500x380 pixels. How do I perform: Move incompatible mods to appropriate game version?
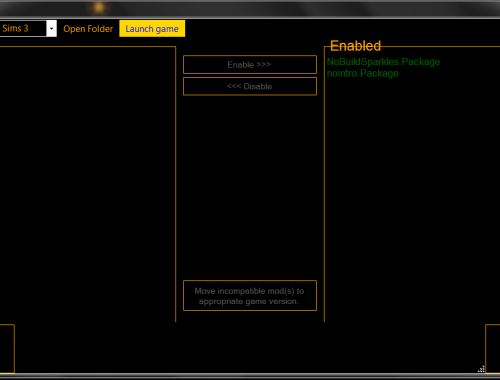click(x=250, y=296)
